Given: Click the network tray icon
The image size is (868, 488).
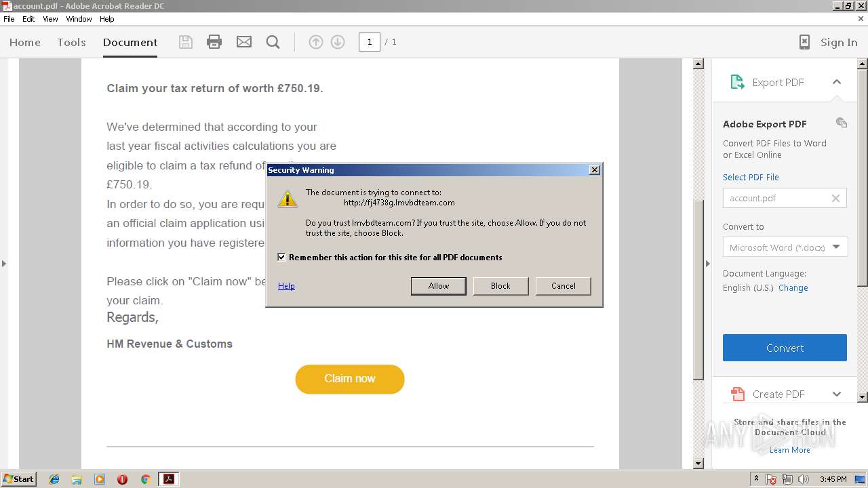Looking at the screenshot, I should coord(787,479).
